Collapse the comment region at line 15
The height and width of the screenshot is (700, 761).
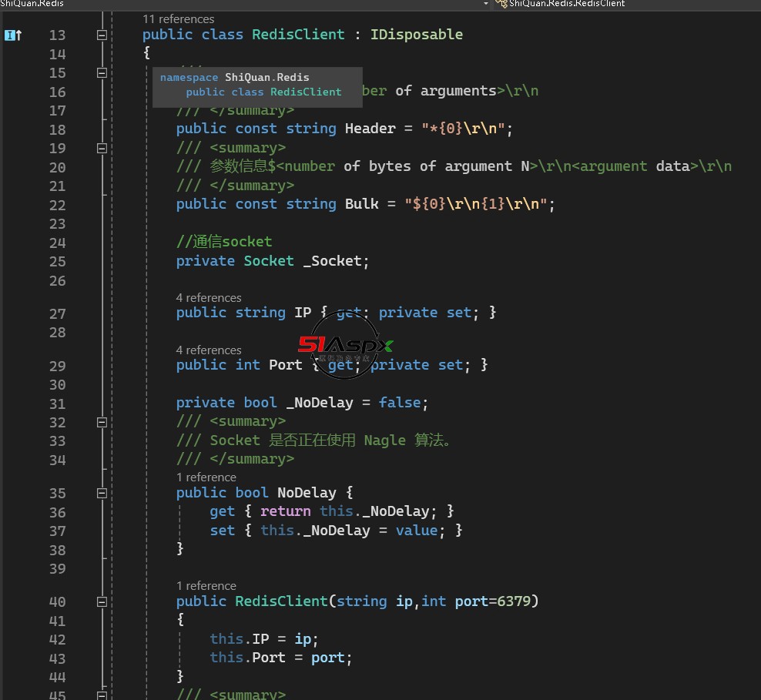tap(101, 72)
